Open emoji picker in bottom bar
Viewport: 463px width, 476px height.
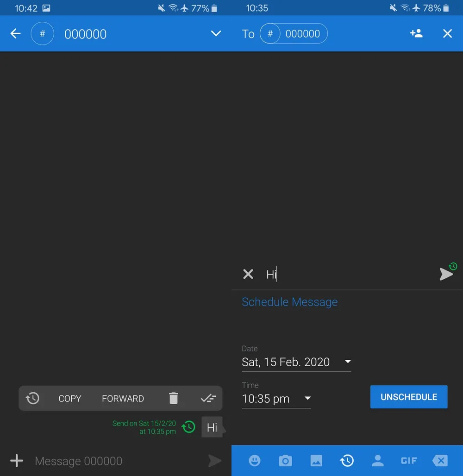255,461
